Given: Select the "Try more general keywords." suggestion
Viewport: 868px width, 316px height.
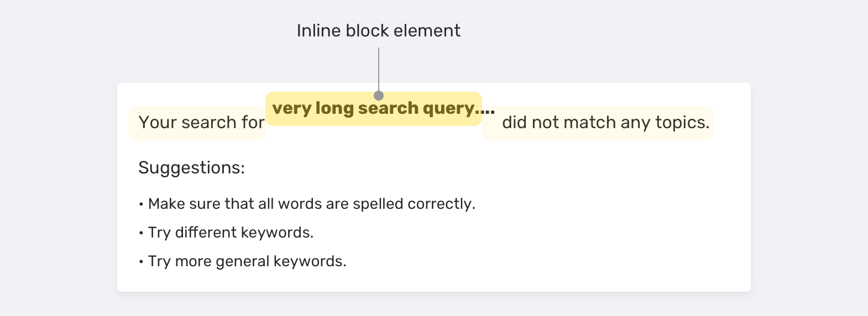Looking at the screenshot, I should coord(247,261).
